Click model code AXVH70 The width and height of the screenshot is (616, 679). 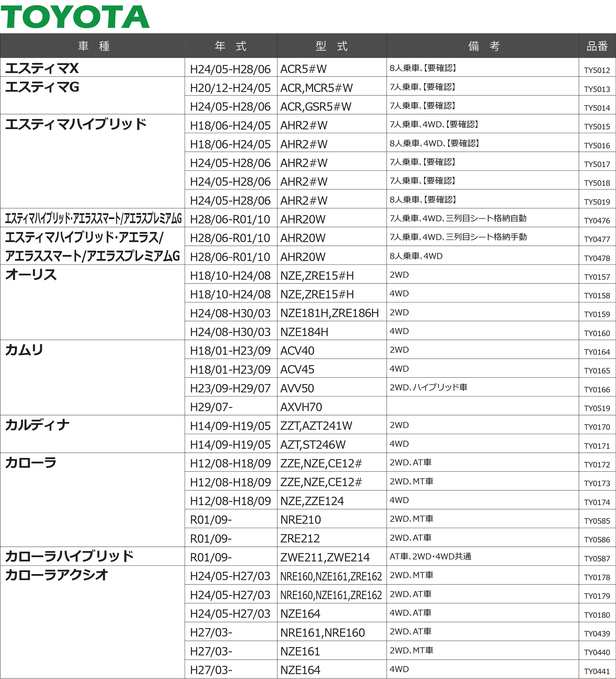pos(301,407)
